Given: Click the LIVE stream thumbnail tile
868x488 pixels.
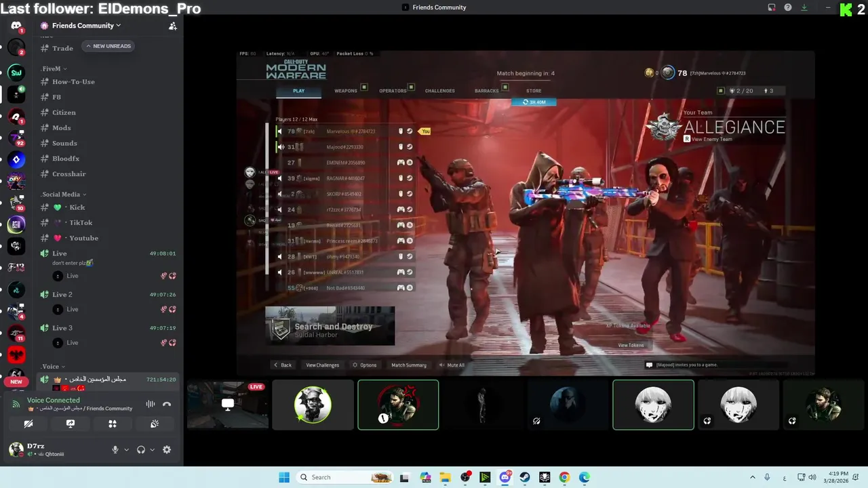Looking at the screenshot, I should point(227,405).
